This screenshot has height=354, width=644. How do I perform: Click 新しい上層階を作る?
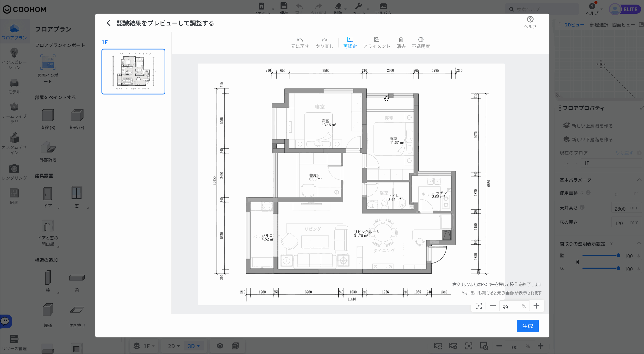tap(588, 126)
